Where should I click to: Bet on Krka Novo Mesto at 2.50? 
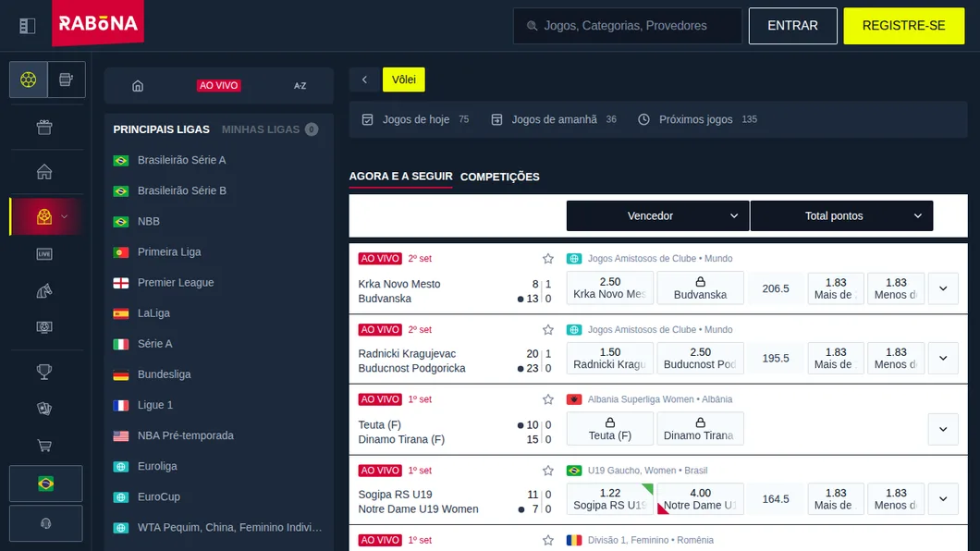pyautogui.click(x=610, y=288)
